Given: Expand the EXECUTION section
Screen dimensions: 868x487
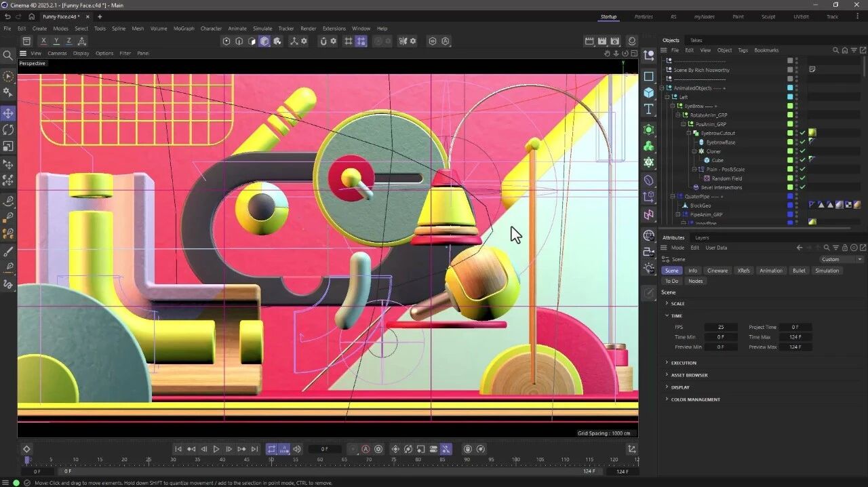Looking at the screenshot, I should coord(684,363).
